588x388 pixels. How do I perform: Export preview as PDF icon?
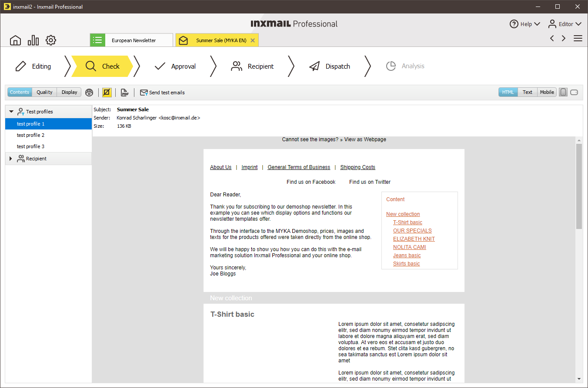(x=125, y=92)
